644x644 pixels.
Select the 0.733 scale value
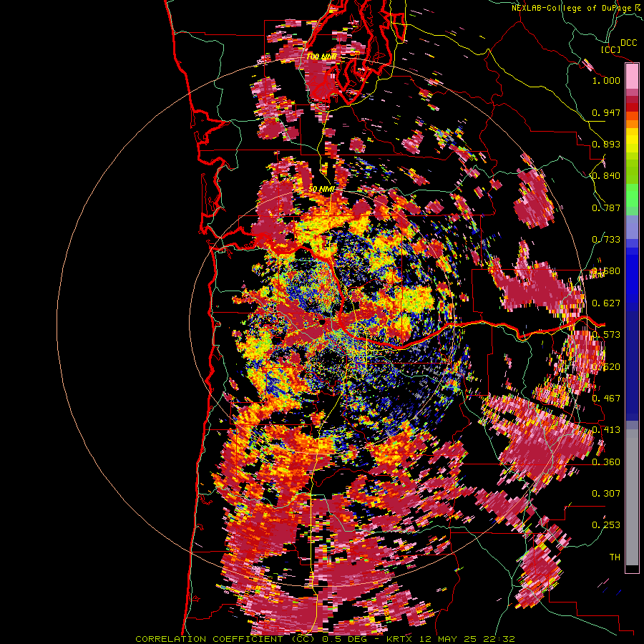point(606,240)
